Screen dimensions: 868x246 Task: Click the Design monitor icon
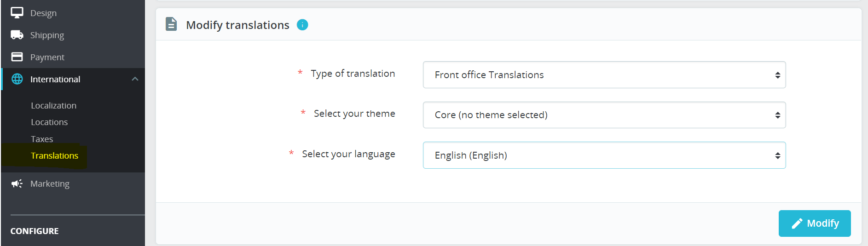coord(17,13)
